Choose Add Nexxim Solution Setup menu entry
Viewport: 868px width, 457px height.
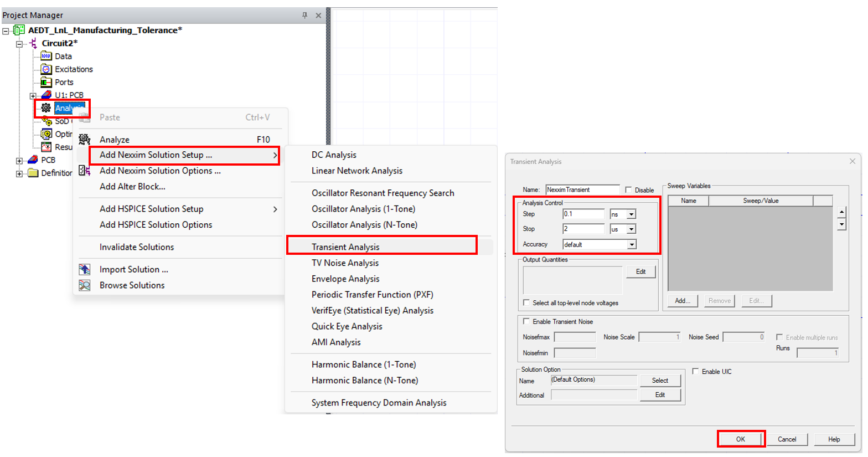(x=185, y=155)
